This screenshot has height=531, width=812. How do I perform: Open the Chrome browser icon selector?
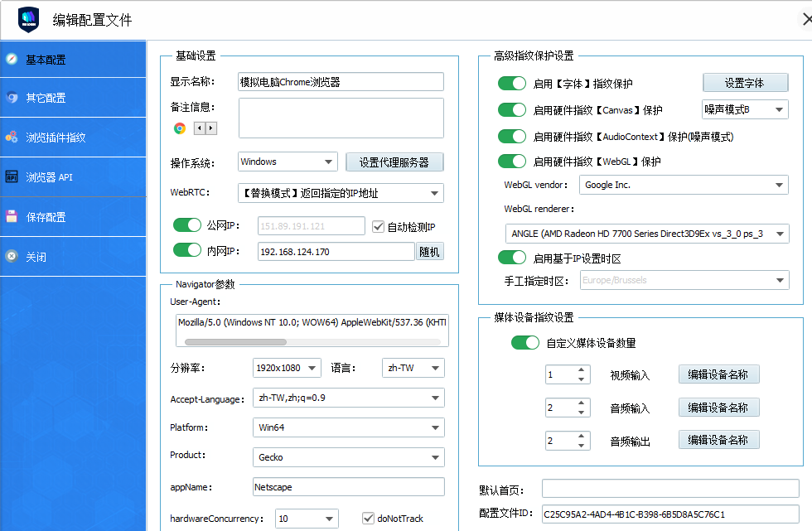178,128
